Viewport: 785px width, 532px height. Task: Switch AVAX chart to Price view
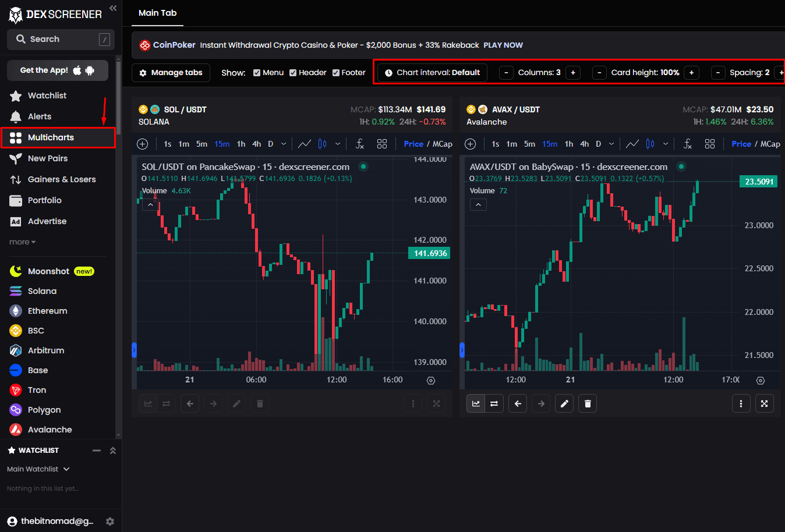741,144
